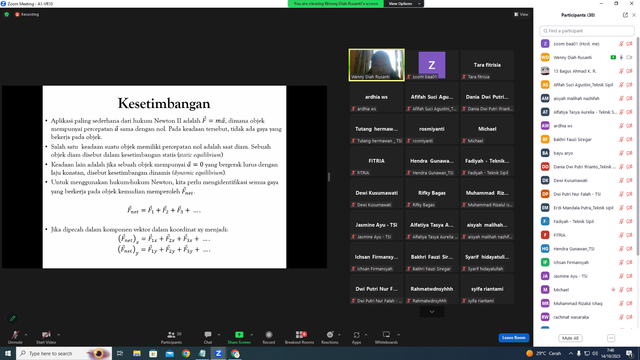The image size is (640, 360).
Task: Open the Mail app on taskbar
Action: point(169,353)
